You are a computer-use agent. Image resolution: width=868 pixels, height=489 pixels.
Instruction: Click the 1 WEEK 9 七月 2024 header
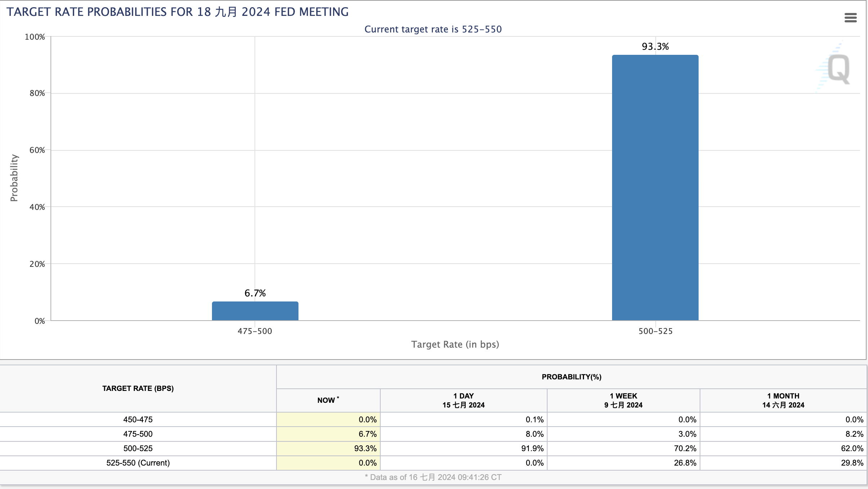(x=623, y=400)
